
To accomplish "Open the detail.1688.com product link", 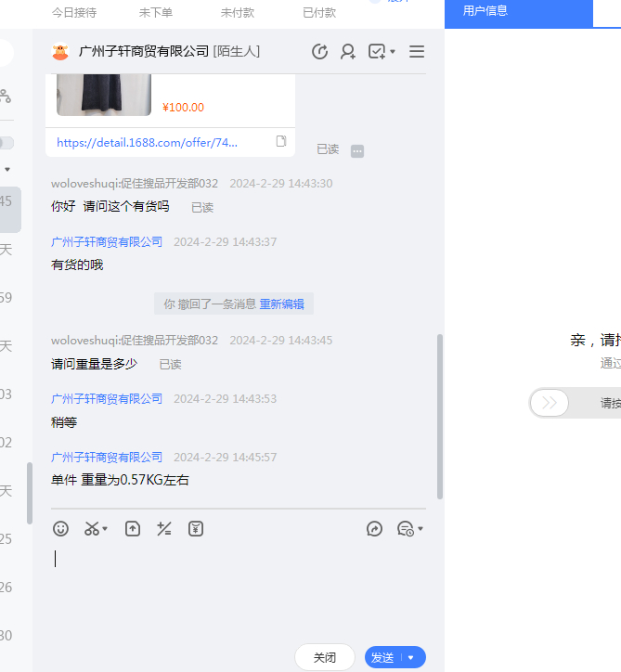I will click(x=147, y=143).
